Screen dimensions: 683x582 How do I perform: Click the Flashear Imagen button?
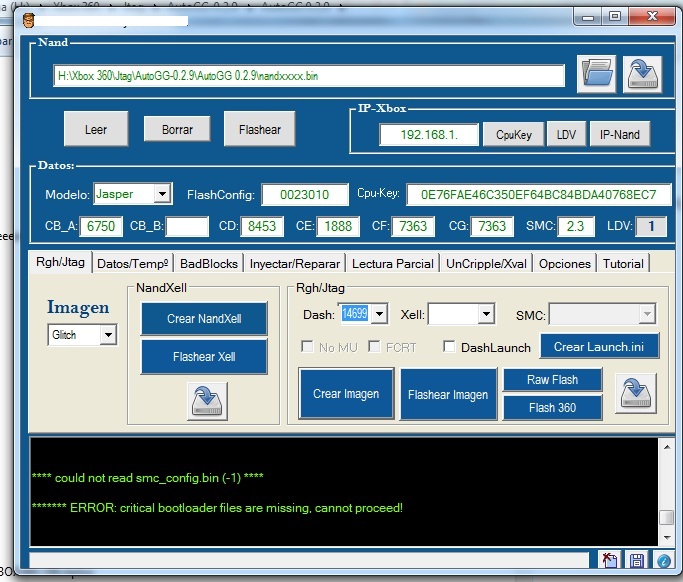point(448,394)
